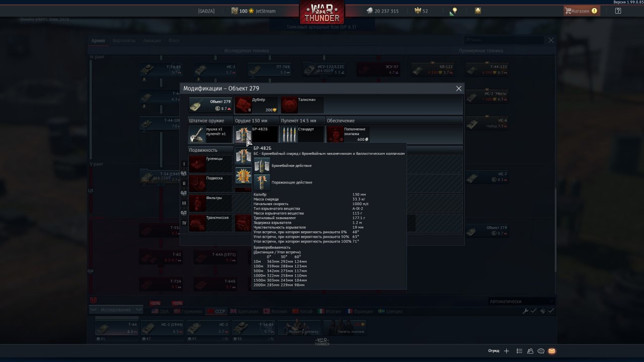Open the yellow gift icon beside the lightbulb
The width and height of the screenshot is (644, 362).
coord(478,11)
